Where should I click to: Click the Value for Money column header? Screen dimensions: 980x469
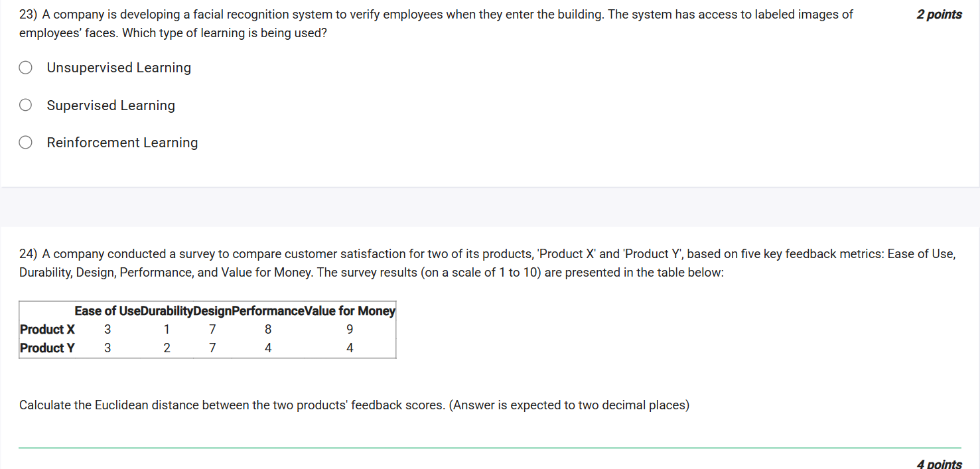350,310
